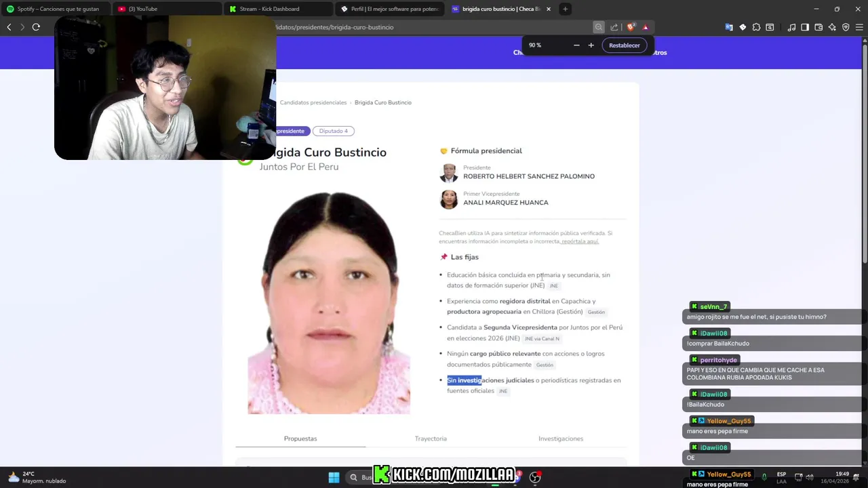Toggle the browser sidebar panel icon

805,27
